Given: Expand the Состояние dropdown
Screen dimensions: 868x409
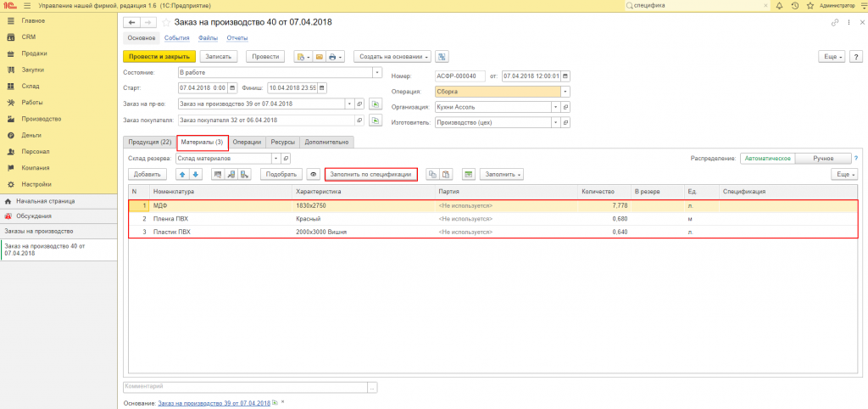Looking at the screenshot, I should point(377,73).
